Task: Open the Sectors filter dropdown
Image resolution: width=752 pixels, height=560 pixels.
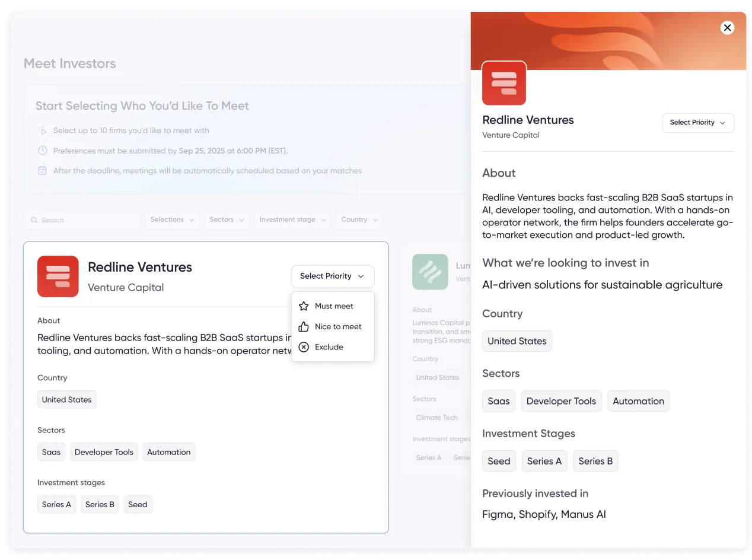Action: click(227, 220)
